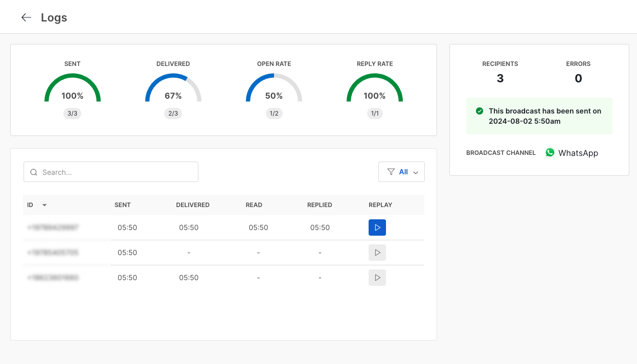Click the magnifier icon in the search box
637x364 pixels.
34,172
